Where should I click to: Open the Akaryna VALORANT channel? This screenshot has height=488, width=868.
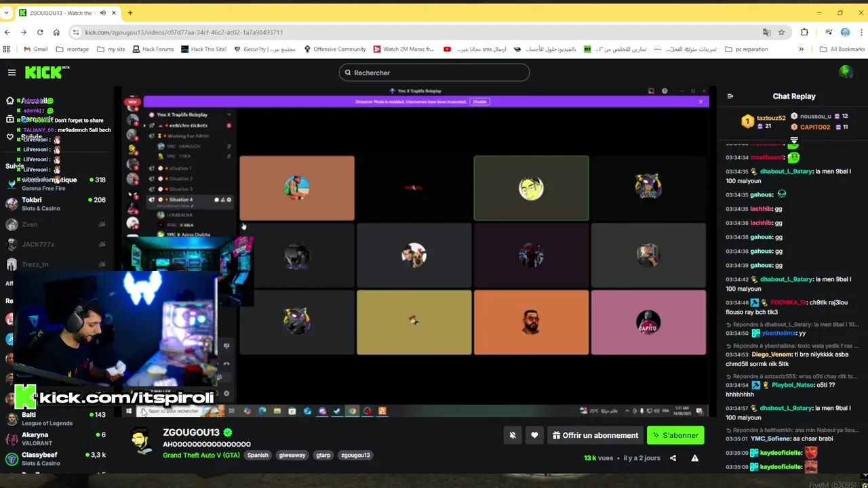(x=56, y=439)
